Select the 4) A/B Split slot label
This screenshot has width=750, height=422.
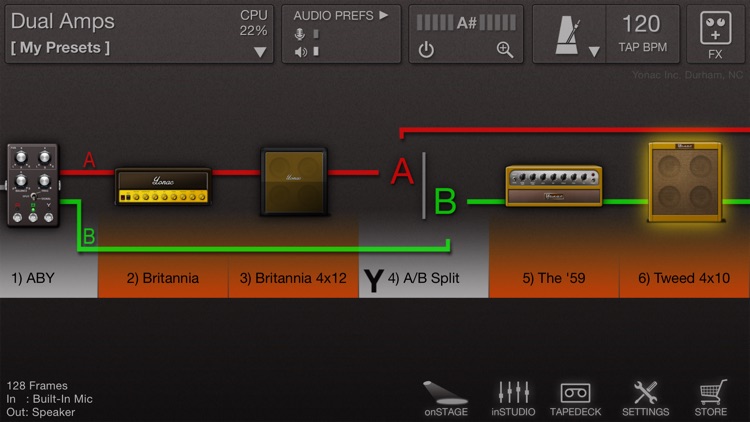pos(423,278)
